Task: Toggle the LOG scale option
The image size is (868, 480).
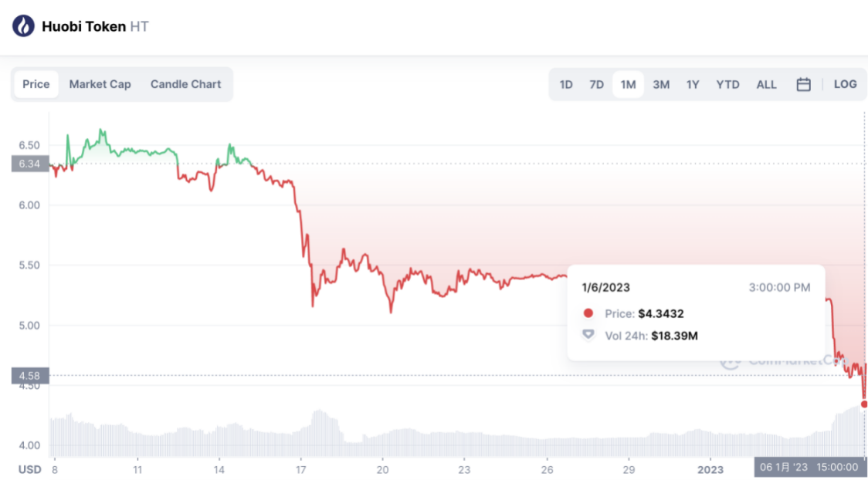Action: click(x=845, y=84)
